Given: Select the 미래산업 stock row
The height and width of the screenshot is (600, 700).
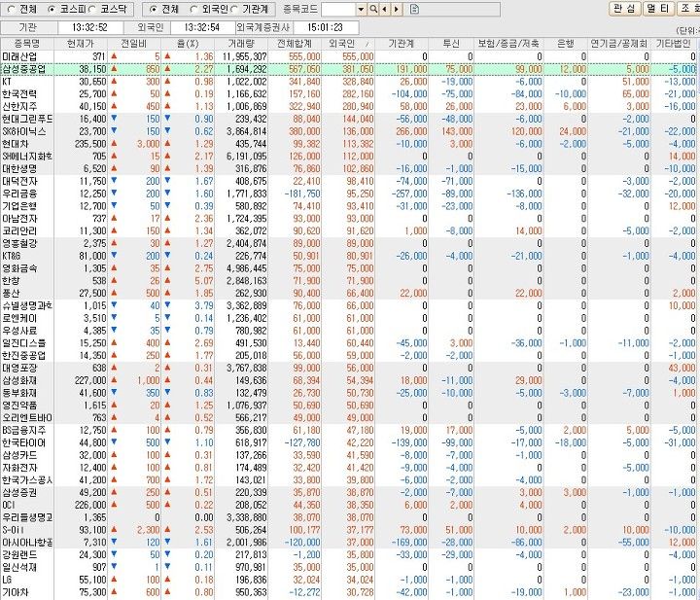Looking at the screenshot, I should [348, 56].
